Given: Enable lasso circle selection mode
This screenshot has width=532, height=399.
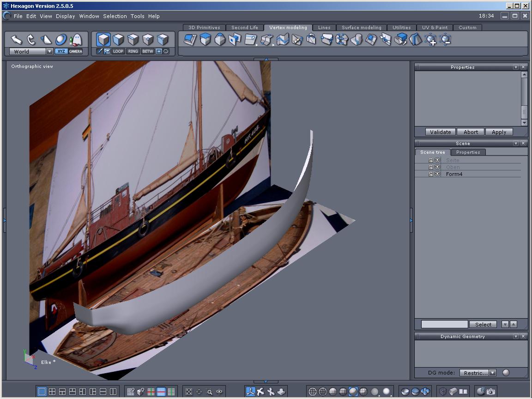Looking at the screenshot, I should pyautogui.click(x=166, y=51).
